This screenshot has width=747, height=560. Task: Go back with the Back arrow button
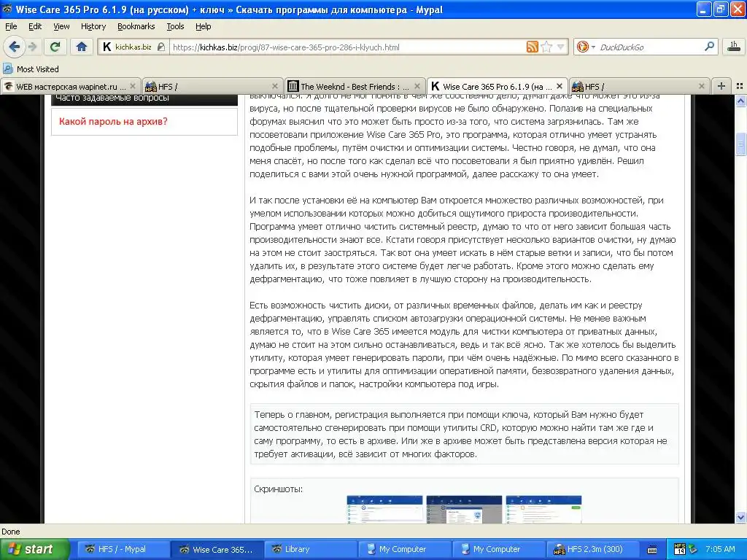point(15,47)
